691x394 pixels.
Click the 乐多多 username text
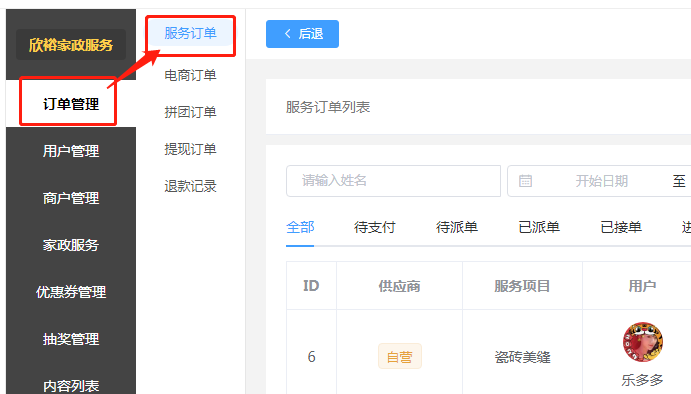(x=642, y=380)
